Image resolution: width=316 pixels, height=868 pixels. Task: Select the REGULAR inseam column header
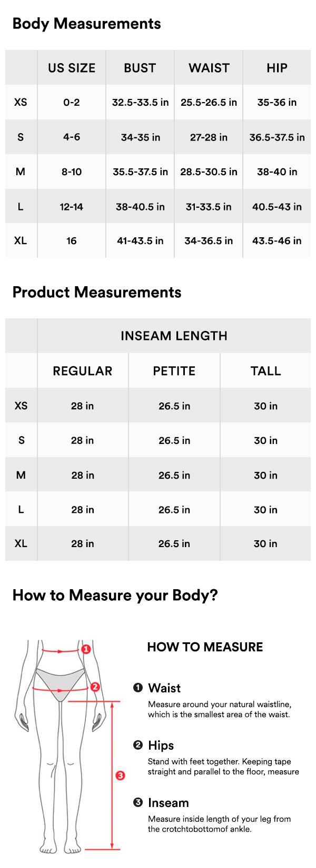click(x=83, y=371)
